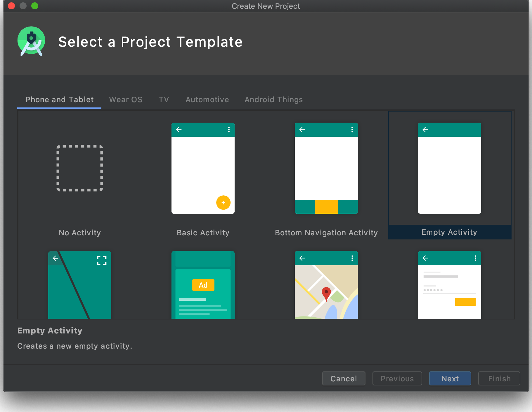This screenshot has height=412, width=532.
Task: Open the Automotive tab
Action: point(207,100)
